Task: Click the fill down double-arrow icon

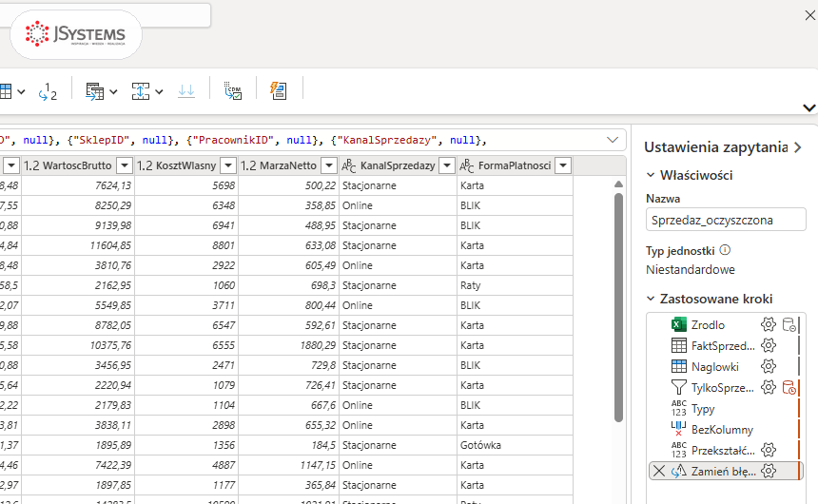Action: [x=186, y=91]
